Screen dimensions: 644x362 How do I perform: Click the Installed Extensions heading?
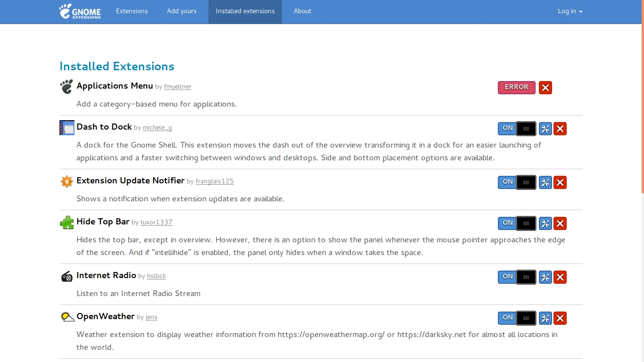pos(117,66)
